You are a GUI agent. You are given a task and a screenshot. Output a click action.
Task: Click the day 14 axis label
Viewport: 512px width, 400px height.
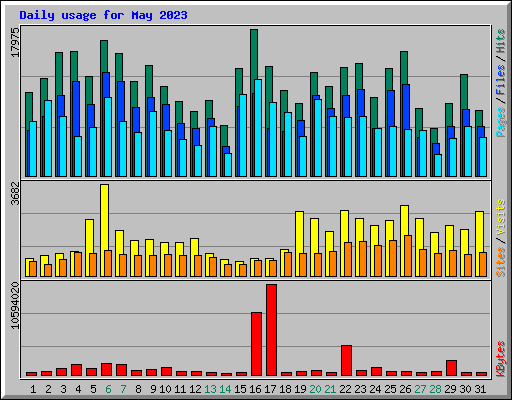225,389
